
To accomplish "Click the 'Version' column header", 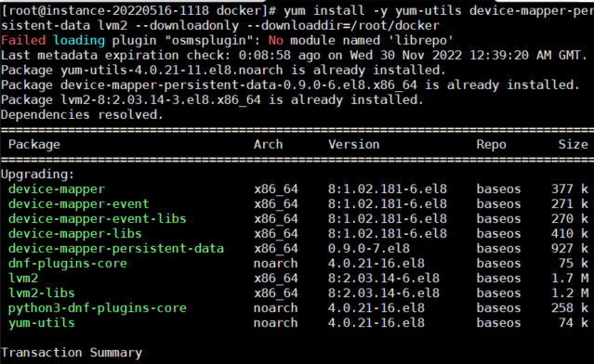I will 354,144.
